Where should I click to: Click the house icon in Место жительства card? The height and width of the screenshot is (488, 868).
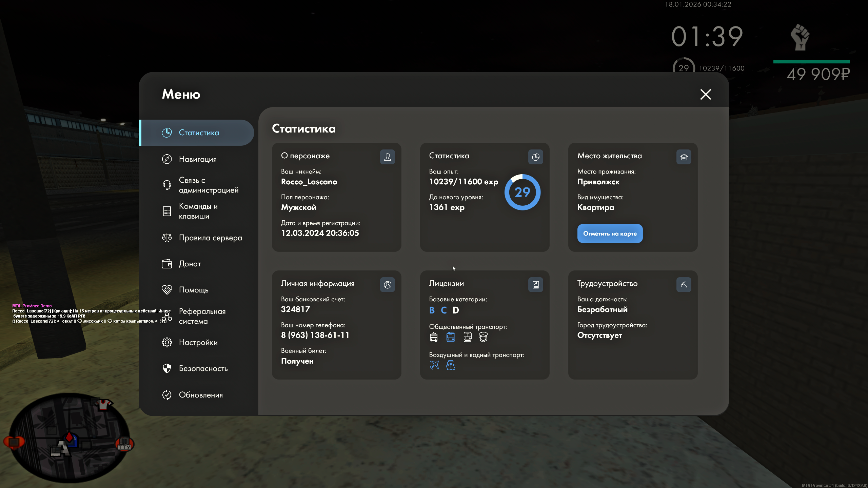click(x=684, y=157)
